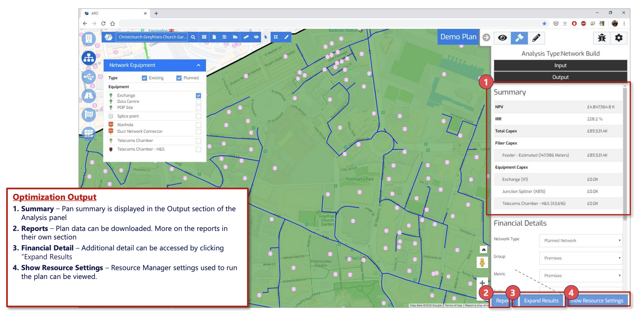Click the bookmark star icon

pyautogui.click(x=544, y=23)
